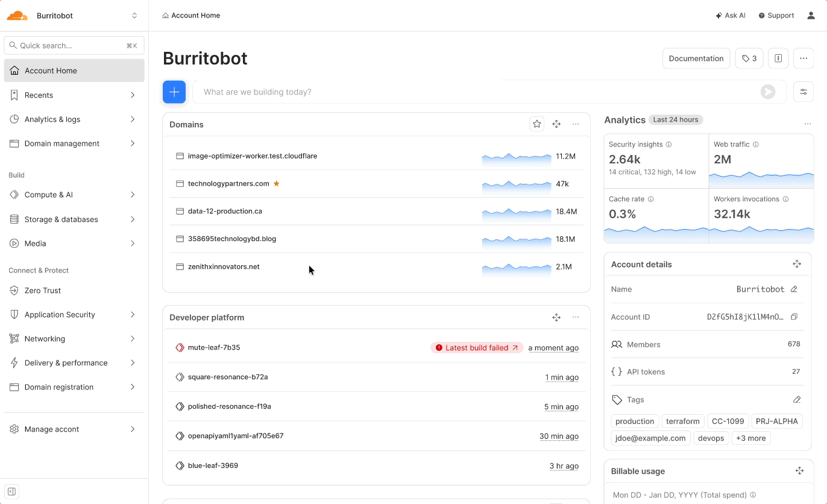Click the Cloudflare logo
The height and width of the screenshot is (504, 827).
pos(17,16)
